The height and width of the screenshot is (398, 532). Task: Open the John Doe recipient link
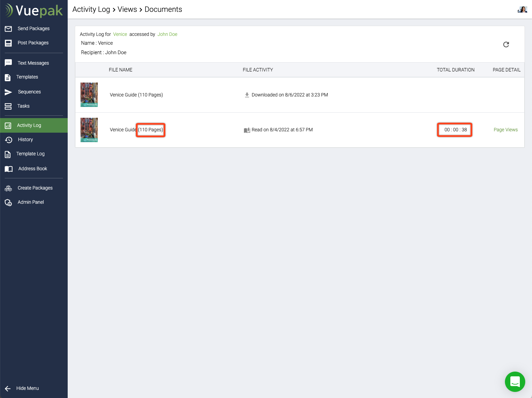(167, 35)
